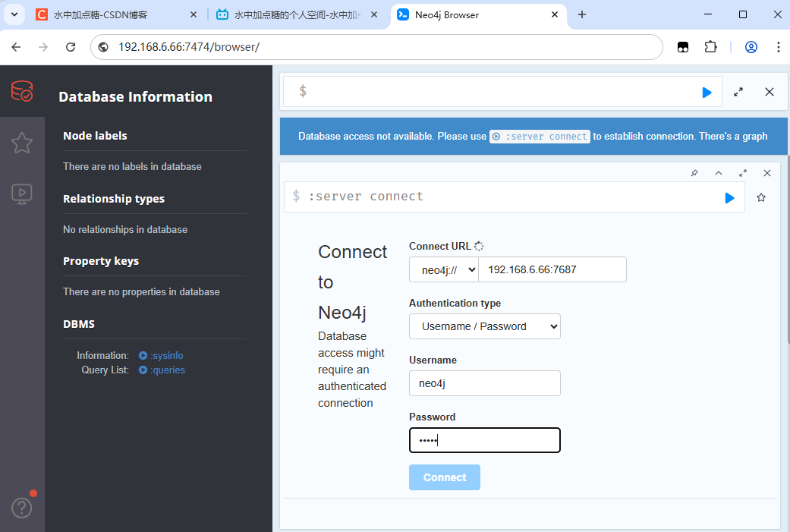Run the :sysinfo command link
This screenshot has width=790, height=532.
161,356
